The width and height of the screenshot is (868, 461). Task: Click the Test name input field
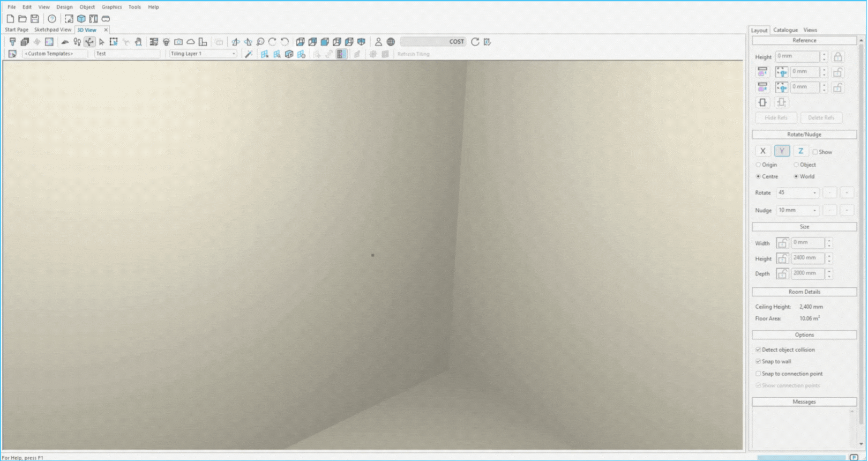click(127, 54)
